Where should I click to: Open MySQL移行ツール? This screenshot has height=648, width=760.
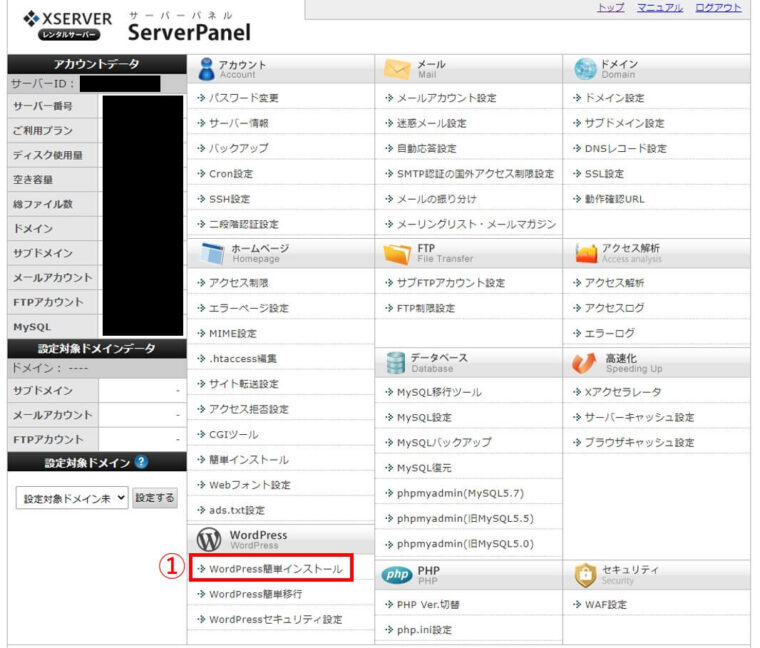tap(439, 392)
